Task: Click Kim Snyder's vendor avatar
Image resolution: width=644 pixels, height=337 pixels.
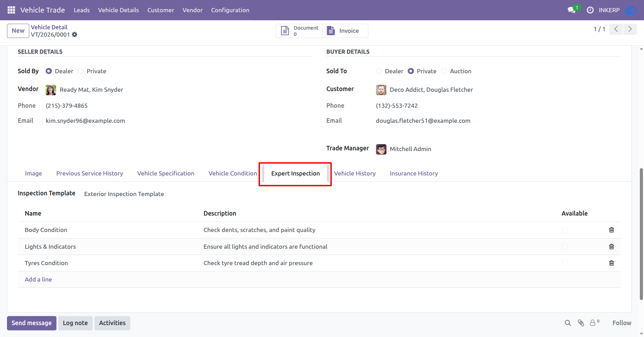Action: coord(51,90)
